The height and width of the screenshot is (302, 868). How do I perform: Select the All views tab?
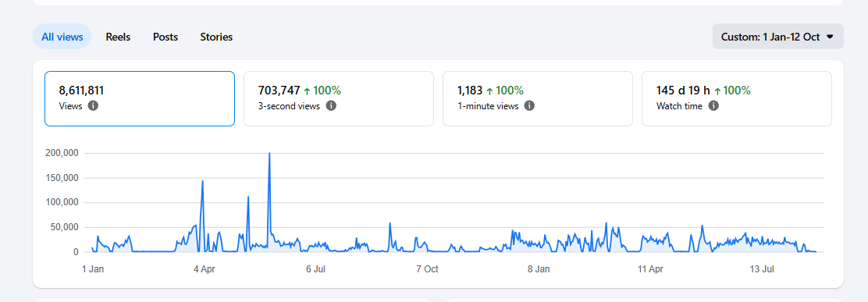pyautogui.click(x=62, y=37)
